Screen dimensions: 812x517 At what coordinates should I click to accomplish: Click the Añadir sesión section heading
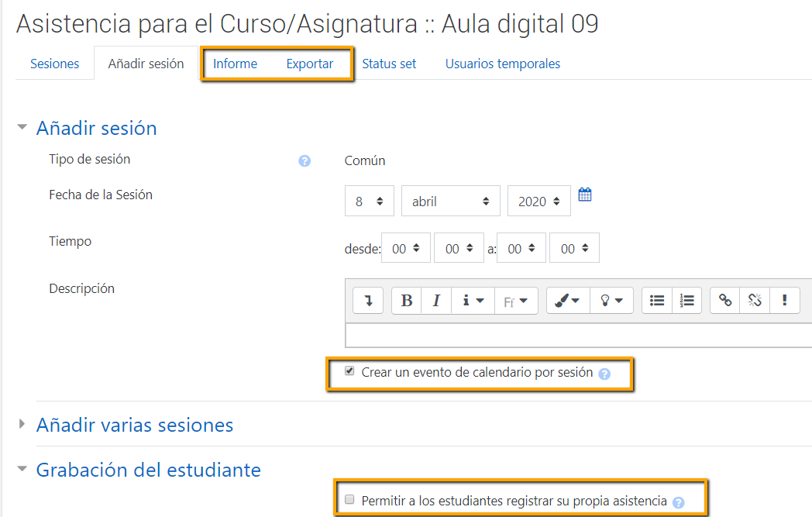click(x=96, y=128)
